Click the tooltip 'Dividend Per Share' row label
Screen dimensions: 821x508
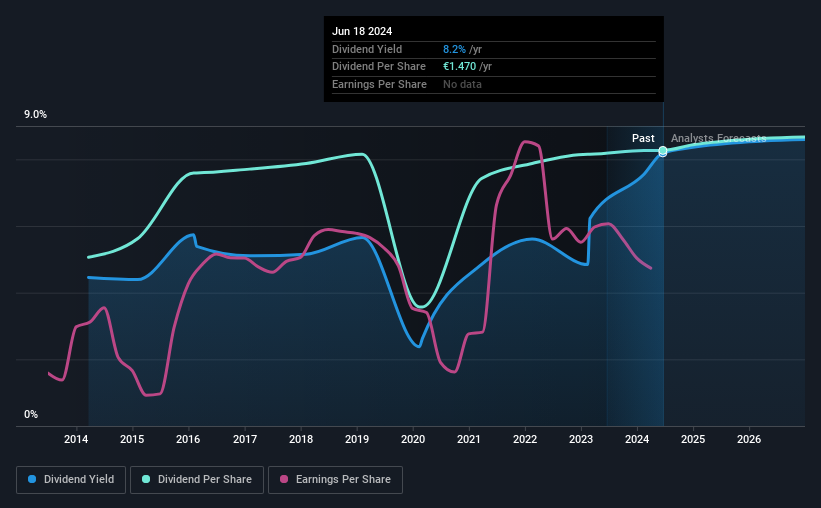[x=379, y=67]
